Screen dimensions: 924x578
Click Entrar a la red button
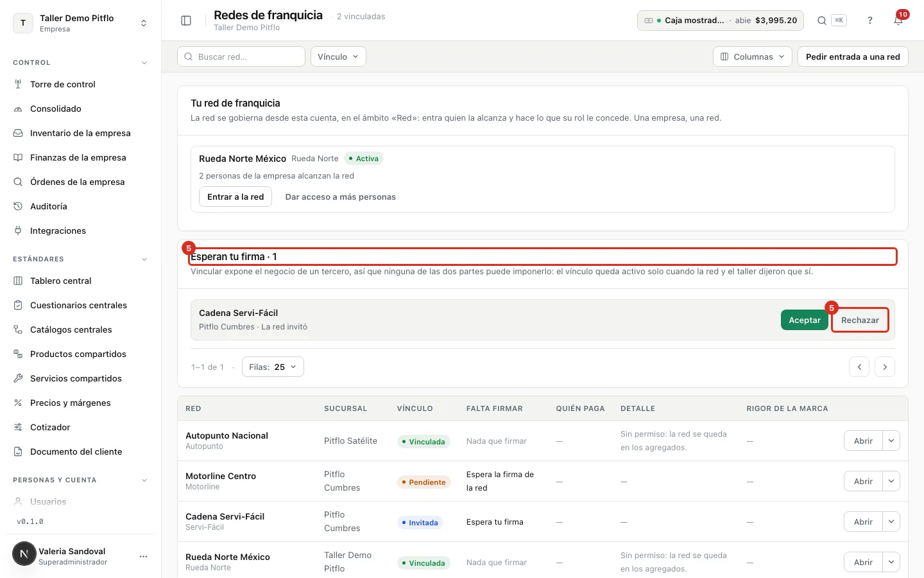point(235,197)
